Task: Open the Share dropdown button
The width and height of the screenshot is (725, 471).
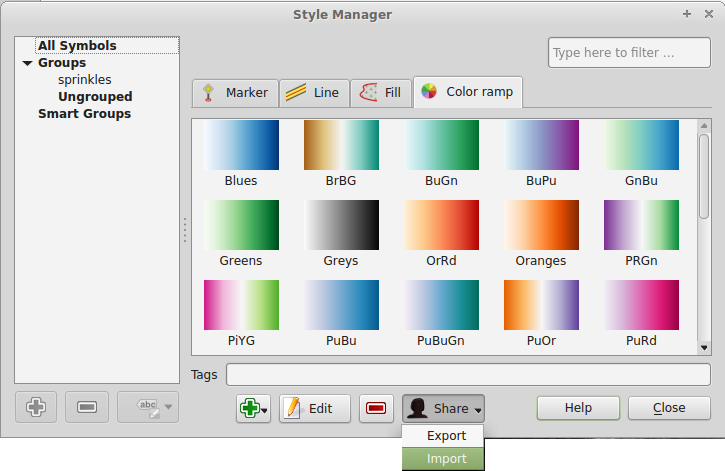Action: coord(443,409)
